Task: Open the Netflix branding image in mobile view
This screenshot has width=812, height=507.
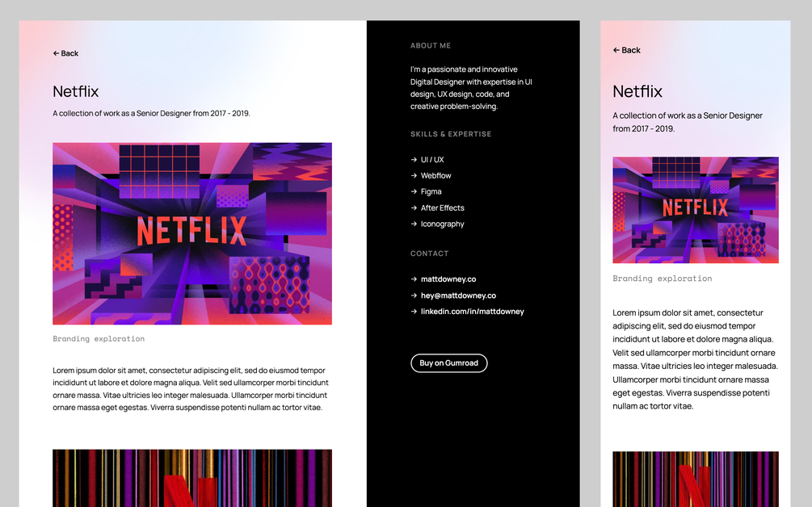Action: [x=696, y=210]
